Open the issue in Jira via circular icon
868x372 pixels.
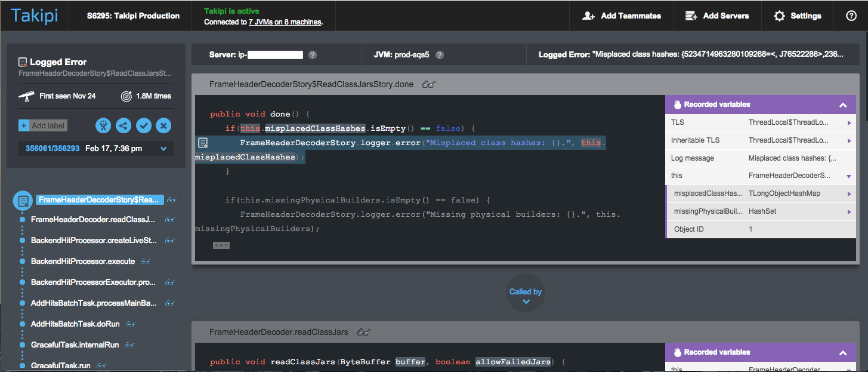click(103, 125)
